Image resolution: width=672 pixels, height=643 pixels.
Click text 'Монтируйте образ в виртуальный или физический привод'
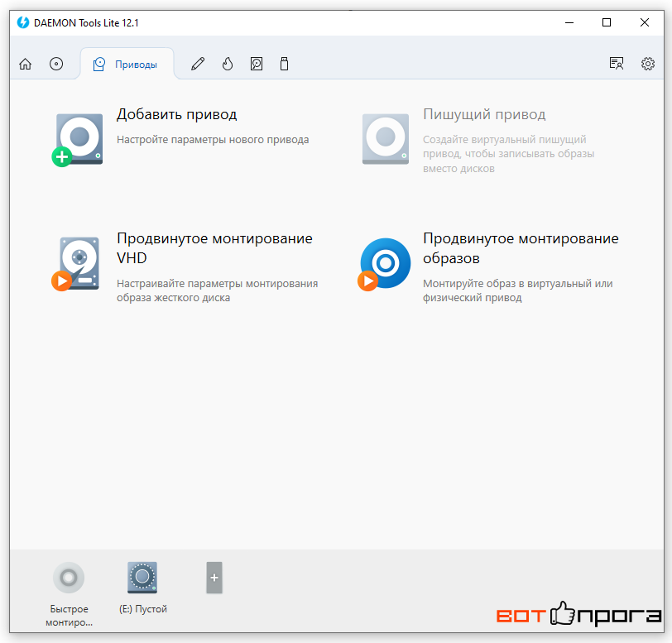[x=518, y=290]
